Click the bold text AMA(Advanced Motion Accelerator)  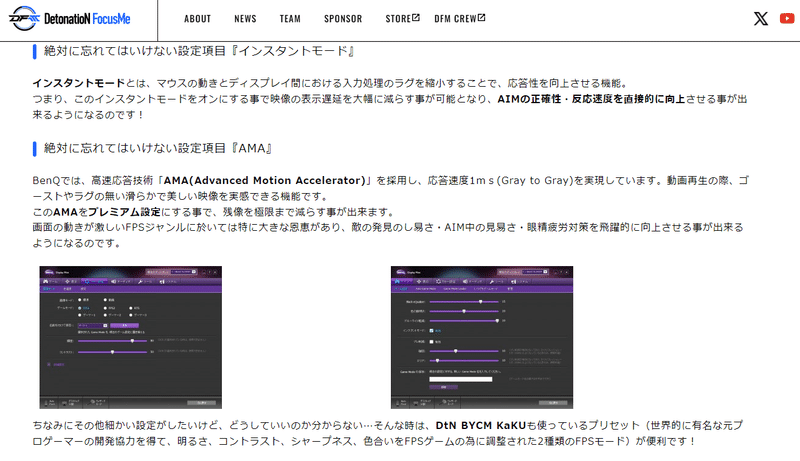pos(264,181)
